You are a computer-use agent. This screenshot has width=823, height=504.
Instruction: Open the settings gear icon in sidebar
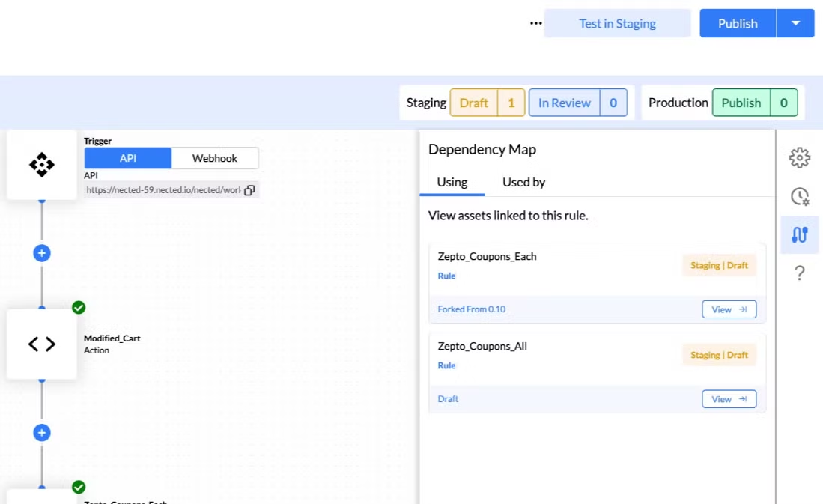click(x=799, y=158)
